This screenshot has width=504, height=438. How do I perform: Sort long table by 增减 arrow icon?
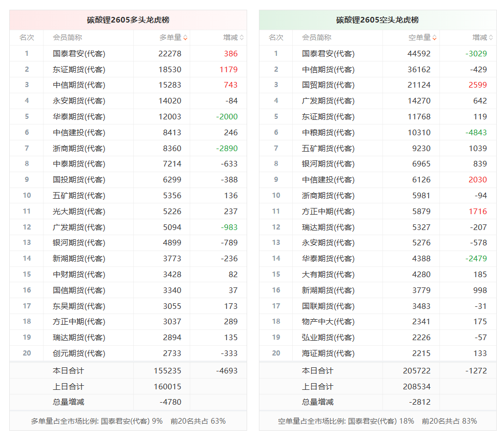[x=241, y=38]
